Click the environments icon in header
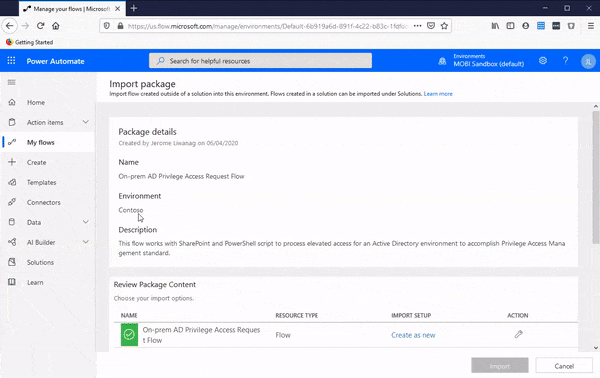 click(442, 61)
